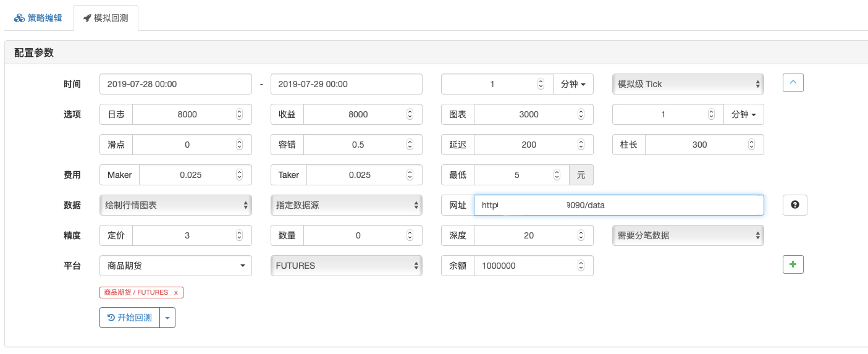
Task: Open the 需要分笔数据 select
Action: (x=688, y=235)
